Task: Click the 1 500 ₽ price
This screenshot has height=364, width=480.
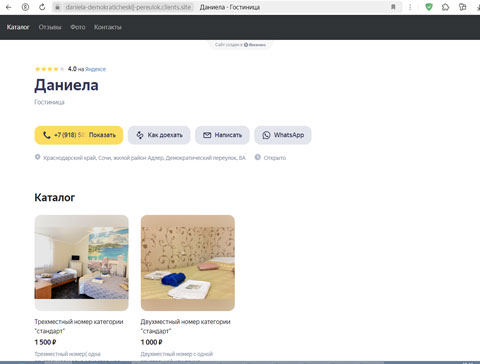Action: click(45, 342)
